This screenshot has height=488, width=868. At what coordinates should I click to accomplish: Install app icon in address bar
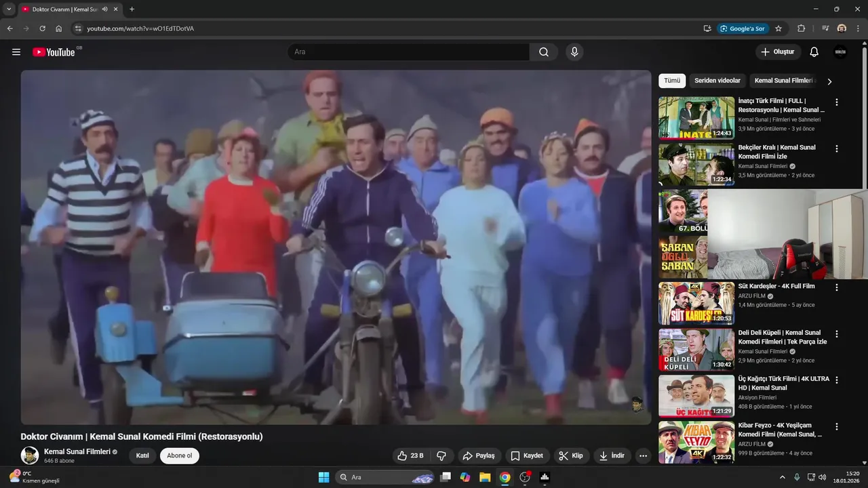coord(707,28)
